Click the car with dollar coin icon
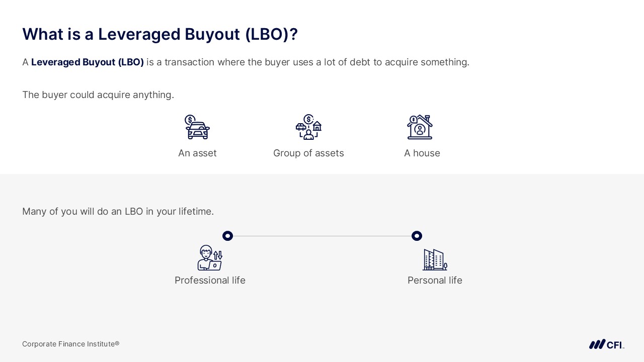This screenshot has width=644, height=362. 197,127
